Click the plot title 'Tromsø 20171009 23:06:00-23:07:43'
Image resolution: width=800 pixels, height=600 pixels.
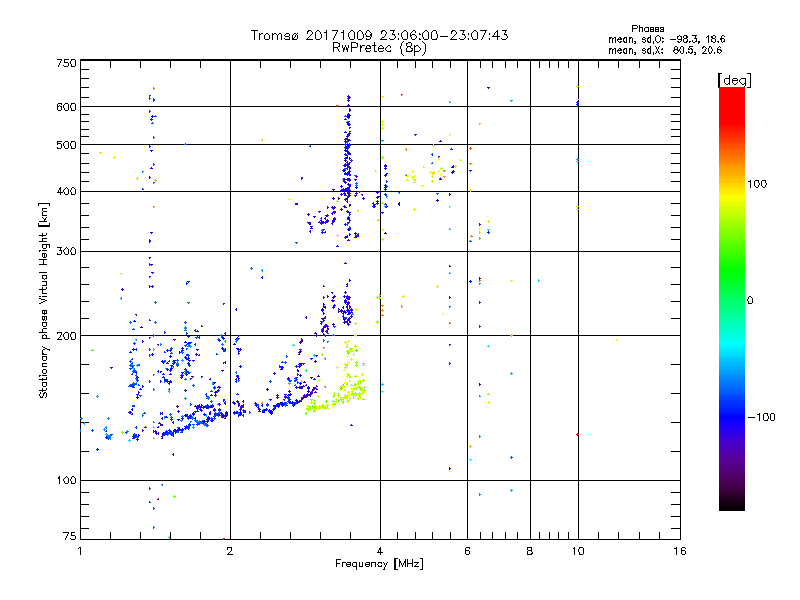point(379,35)
